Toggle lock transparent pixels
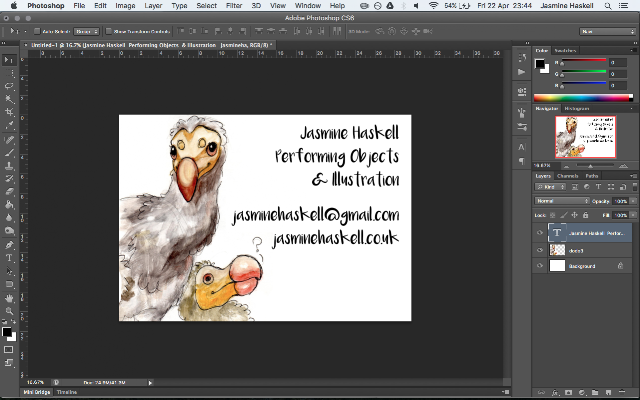The image size is (640, 400). coord(552,215)
